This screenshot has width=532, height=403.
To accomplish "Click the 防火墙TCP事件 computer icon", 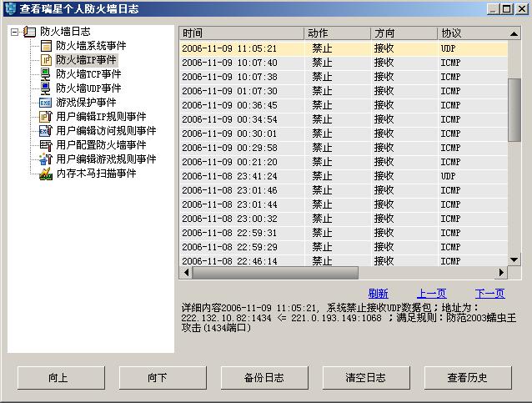I will 46,74.
